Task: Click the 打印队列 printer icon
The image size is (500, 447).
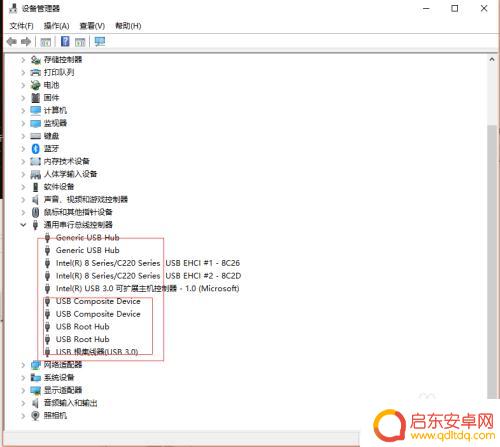Action: point(36,73)
